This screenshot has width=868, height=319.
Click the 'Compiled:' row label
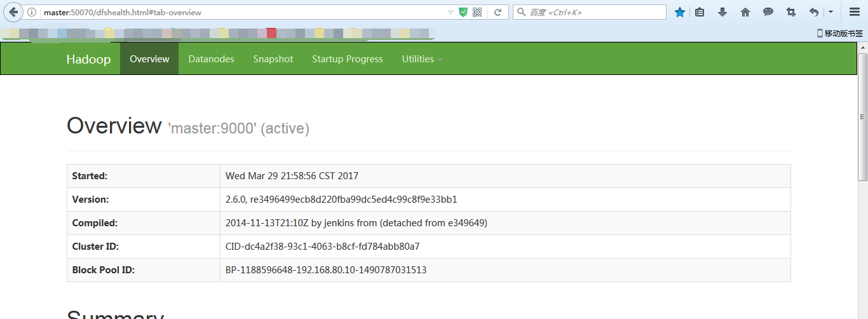[x=95, y=223]
